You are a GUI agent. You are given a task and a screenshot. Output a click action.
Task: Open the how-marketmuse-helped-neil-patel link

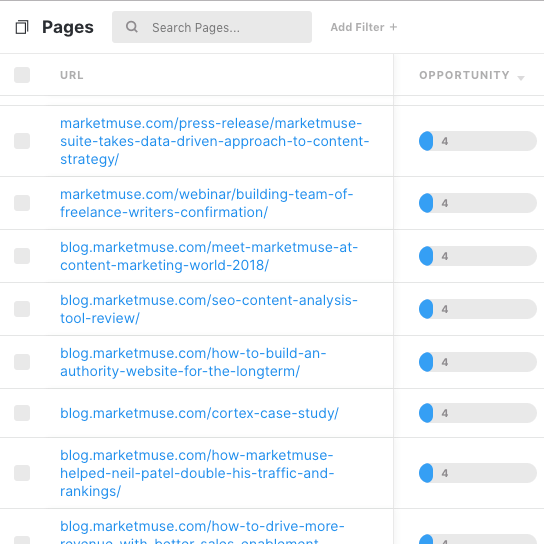tap(197, 473)
